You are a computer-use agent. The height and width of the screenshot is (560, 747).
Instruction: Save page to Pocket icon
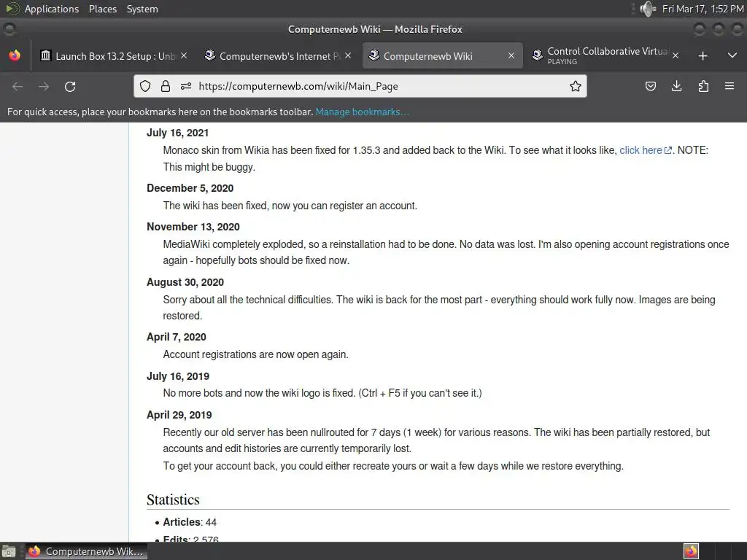650,86
